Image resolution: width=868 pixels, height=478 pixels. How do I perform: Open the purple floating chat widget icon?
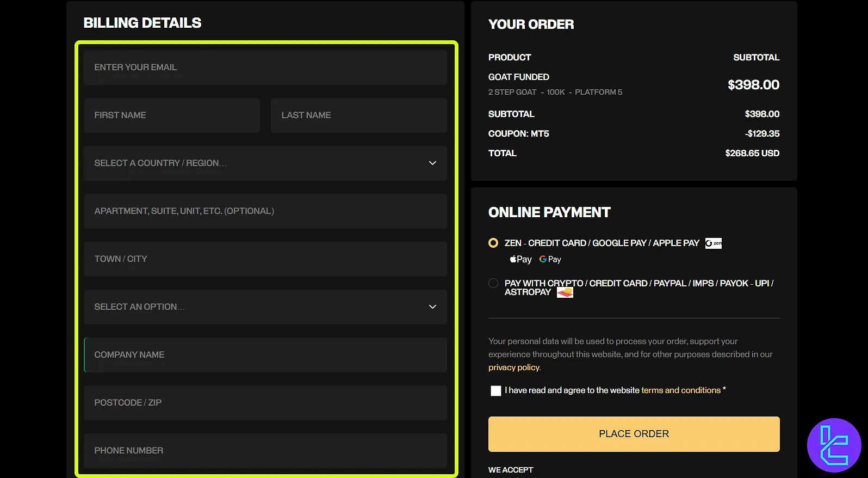tap(834, 445)
